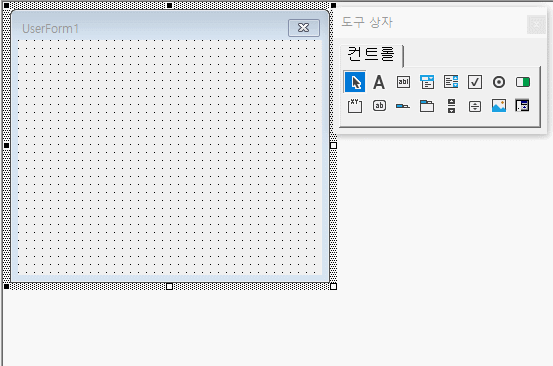Select the TextBox (abl) control tool
The image size is (553, 366).
[403, 82]
